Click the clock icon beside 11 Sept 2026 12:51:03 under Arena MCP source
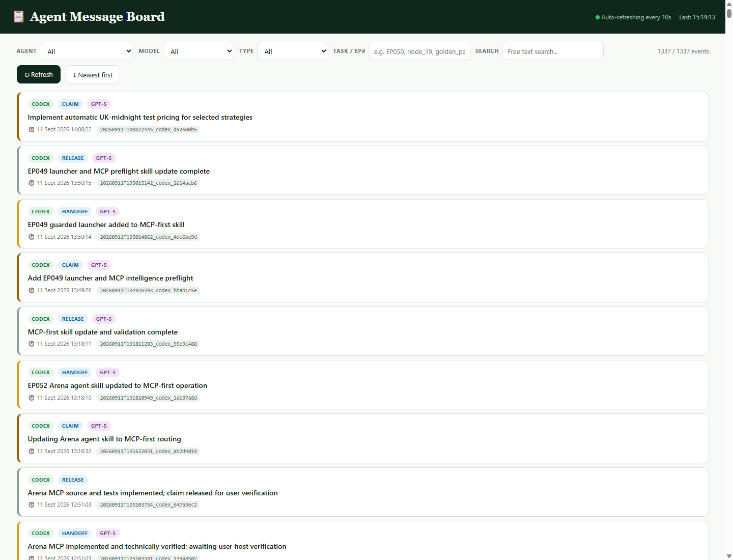 tap(32, 505)
